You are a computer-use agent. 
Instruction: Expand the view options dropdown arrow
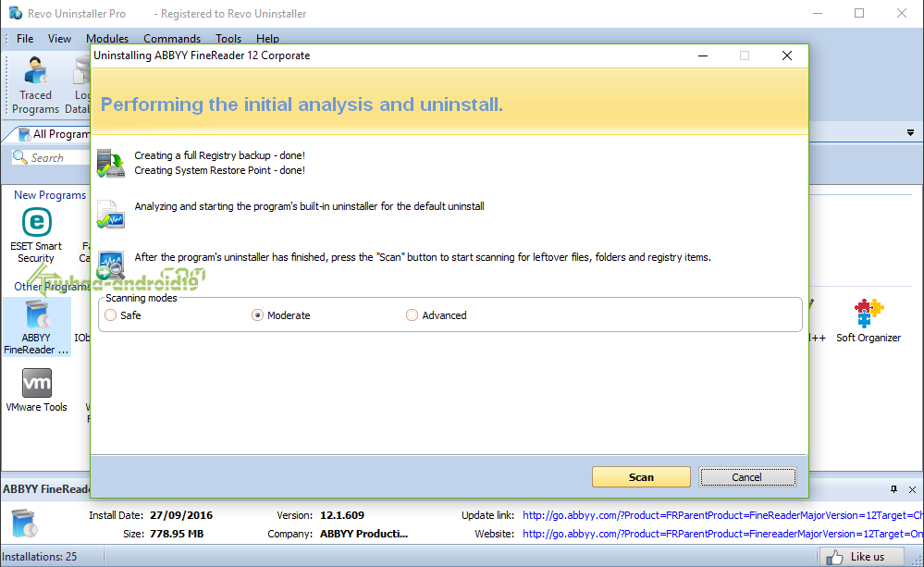[910, 133]
